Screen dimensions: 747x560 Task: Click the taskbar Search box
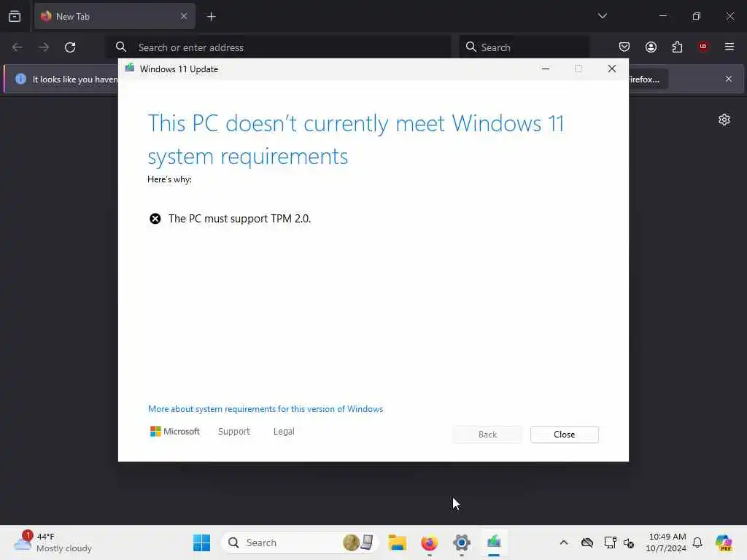(x=300, y=542)
